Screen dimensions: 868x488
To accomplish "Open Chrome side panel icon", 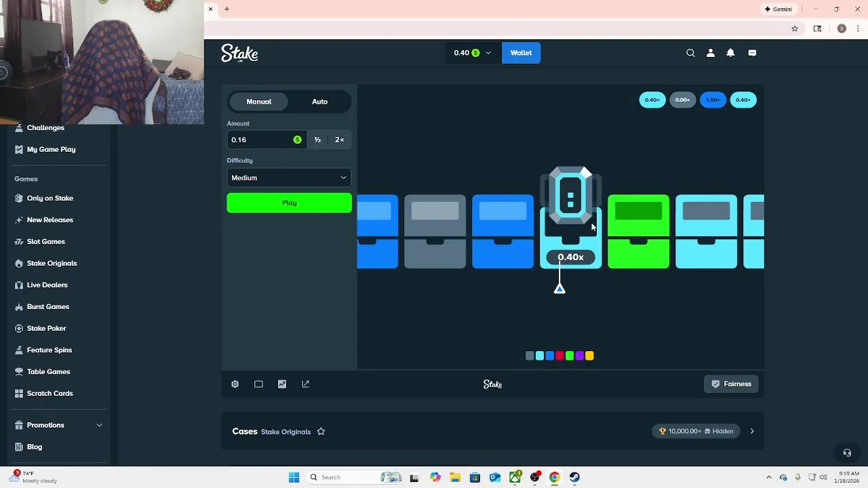I will pyautogui.click(x=817, y=28).
